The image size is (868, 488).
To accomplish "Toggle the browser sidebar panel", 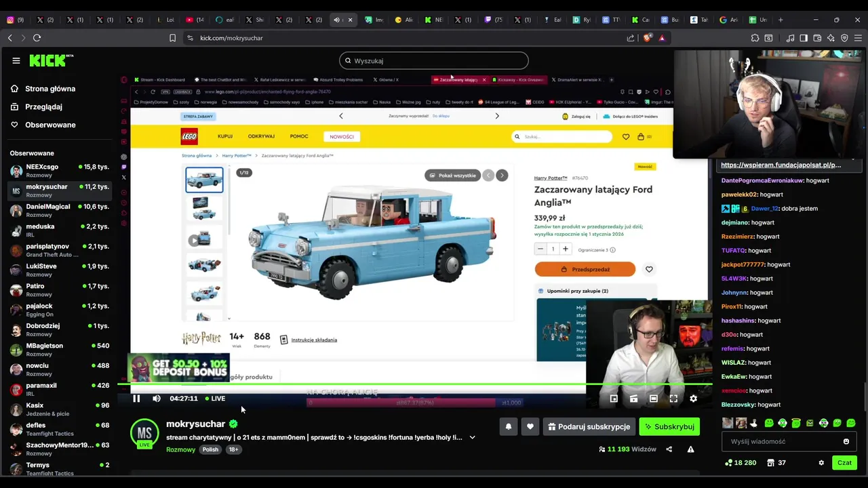I will [x=804, y=38].
